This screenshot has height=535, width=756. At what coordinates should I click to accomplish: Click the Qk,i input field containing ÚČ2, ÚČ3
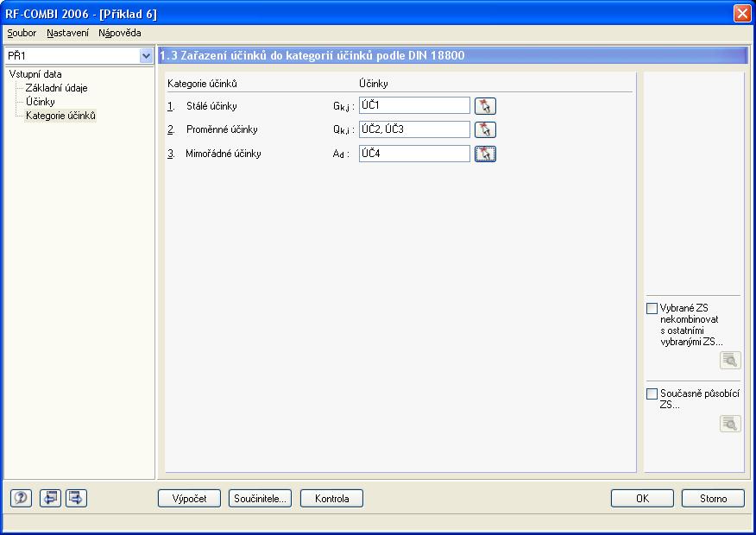414,129
